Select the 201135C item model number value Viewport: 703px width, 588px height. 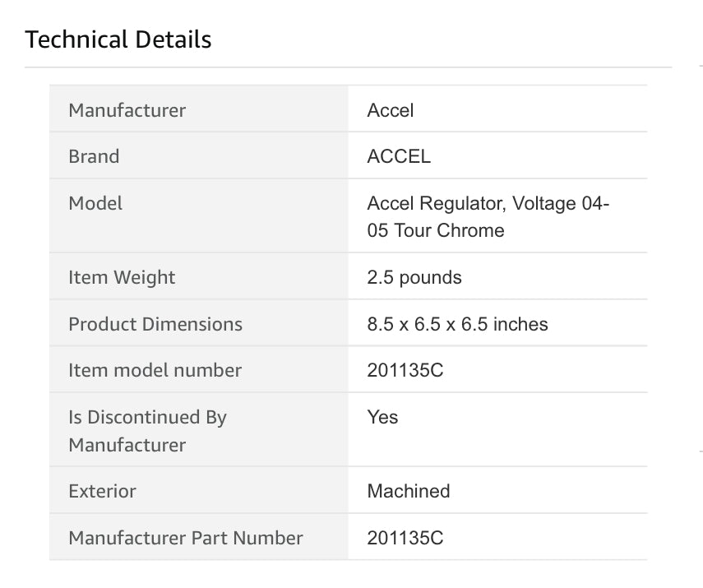[x=405, y=370]
